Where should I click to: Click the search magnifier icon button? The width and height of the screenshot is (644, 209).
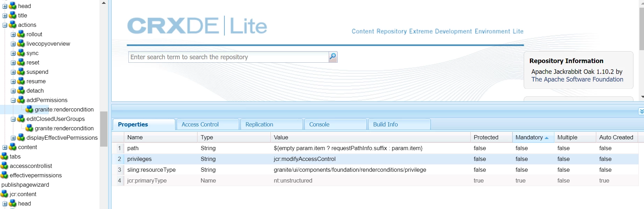[333, 57]
